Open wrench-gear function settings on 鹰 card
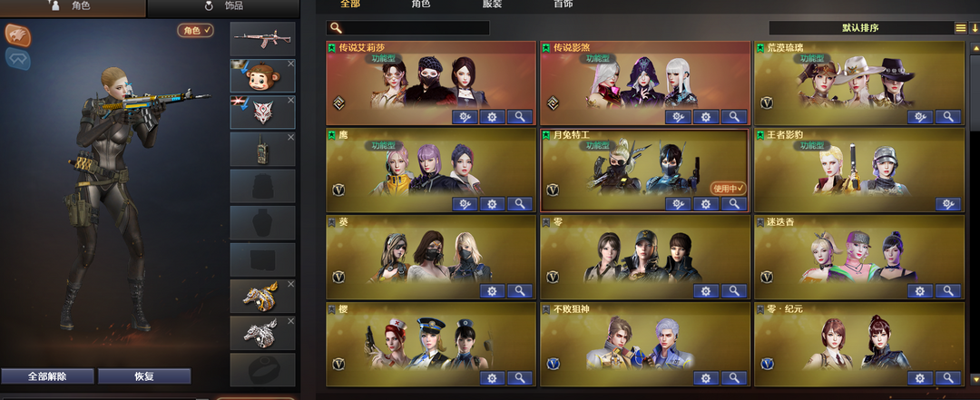The width and height of the screenshot is (980, 400). pos(465,204)
